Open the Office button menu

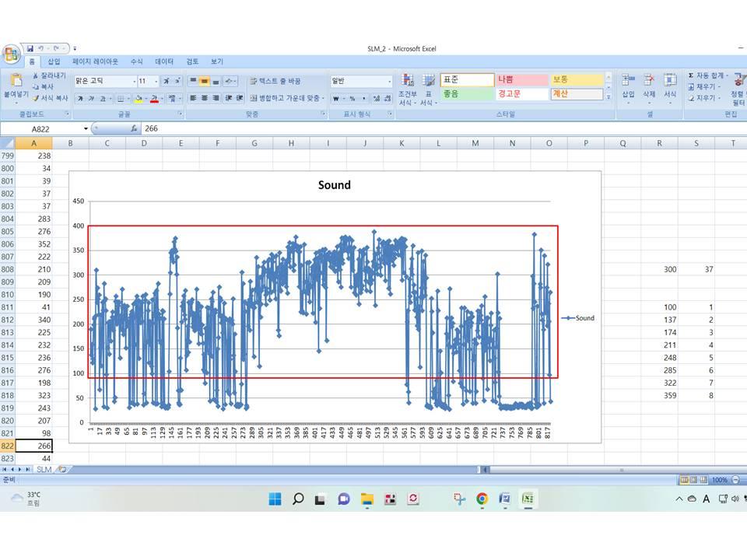coord(12,54)
